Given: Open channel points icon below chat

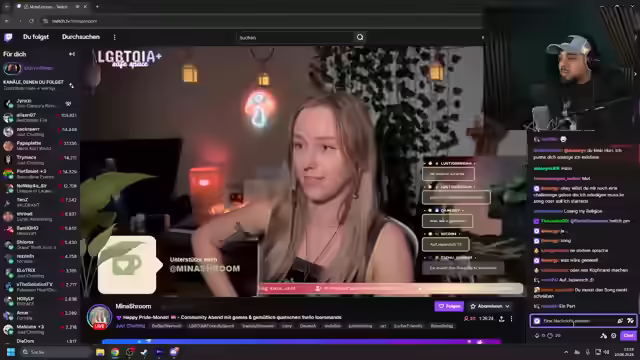Looking at the screenshot, I should 550,336.
